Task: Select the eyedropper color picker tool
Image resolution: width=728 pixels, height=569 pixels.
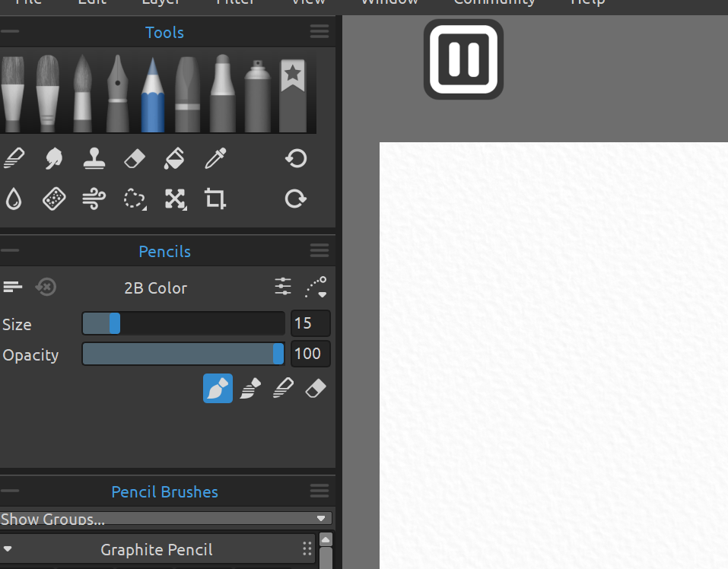Action: coord(215,158)
